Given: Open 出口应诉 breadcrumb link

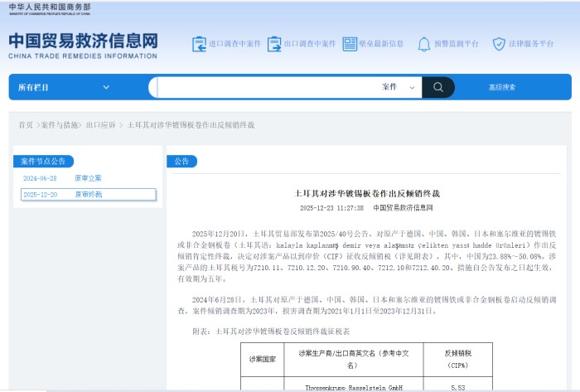Looking at the screenshot, I should pyautogui.click(x=100, y=125).
